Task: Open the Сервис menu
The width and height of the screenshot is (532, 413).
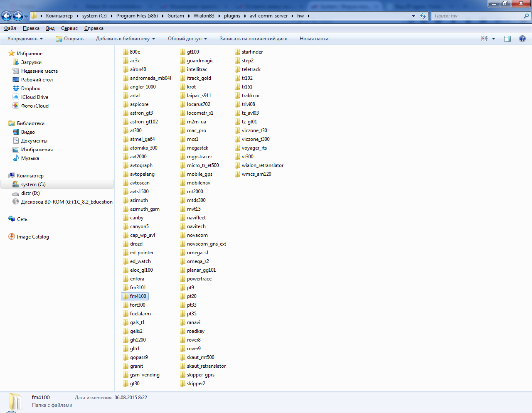Action: (x=69, y=28)
